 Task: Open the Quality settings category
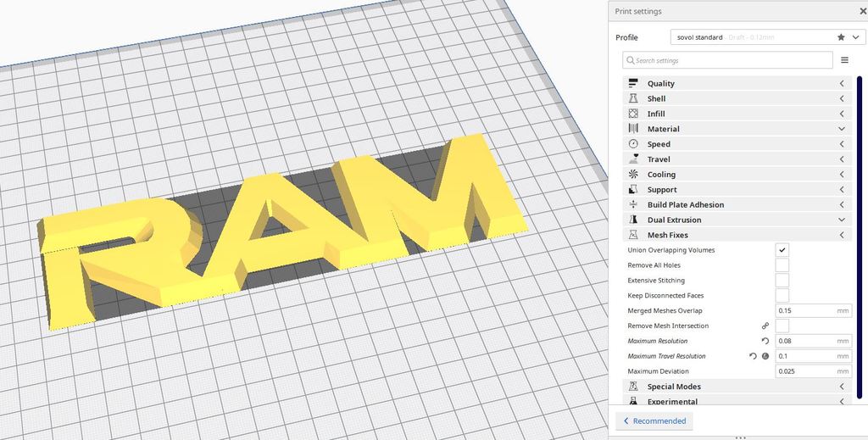(x=736, y=83)
